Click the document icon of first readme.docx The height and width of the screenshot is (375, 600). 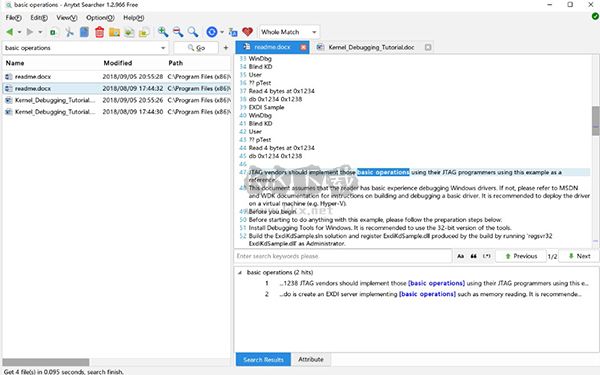8,77
